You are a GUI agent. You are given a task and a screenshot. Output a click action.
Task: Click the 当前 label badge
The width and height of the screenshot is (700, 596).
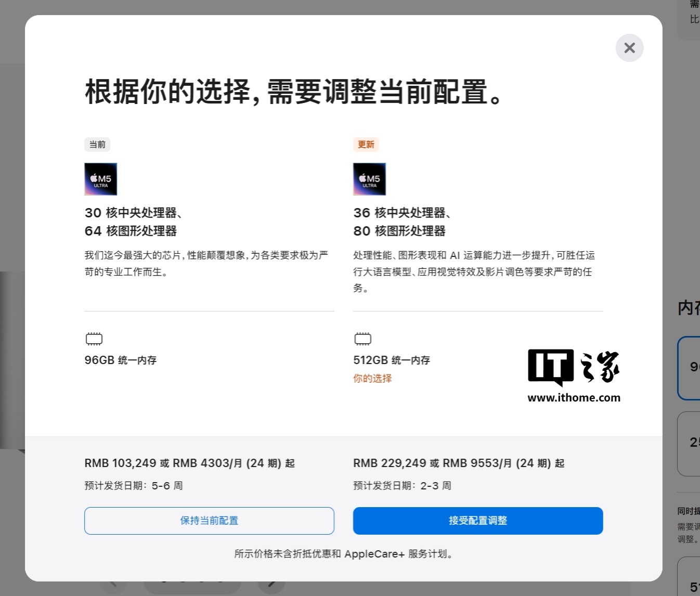pyautogui.click(x=97, y=145)
